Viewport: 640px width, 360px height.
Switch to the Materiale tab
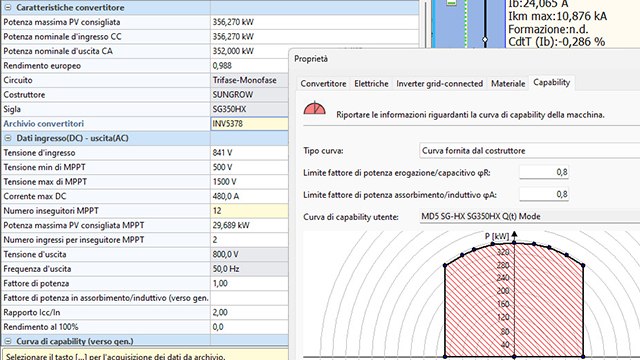tap(508, 83)
